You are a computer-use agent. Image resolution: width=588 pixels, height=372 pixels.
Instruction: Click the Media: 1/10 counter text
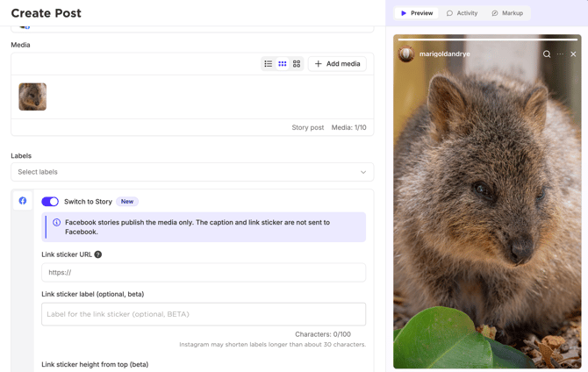tap(348, 127)
